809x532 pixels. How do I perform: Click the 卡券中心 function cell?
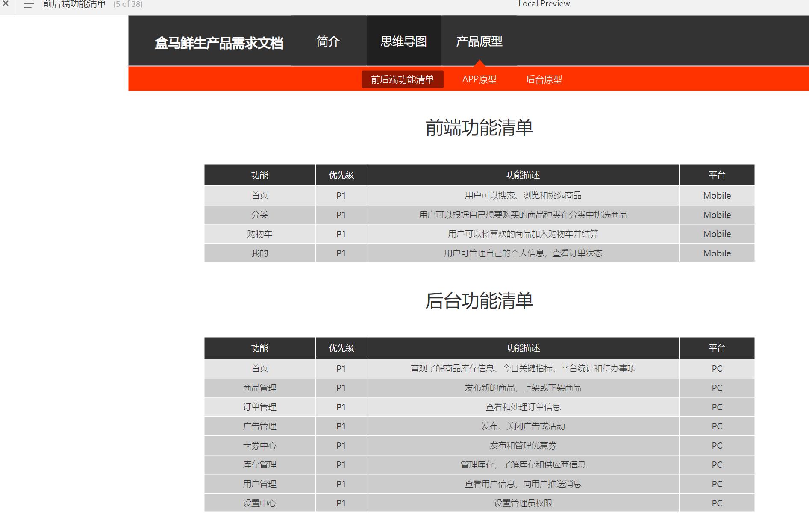pos(260,446)
